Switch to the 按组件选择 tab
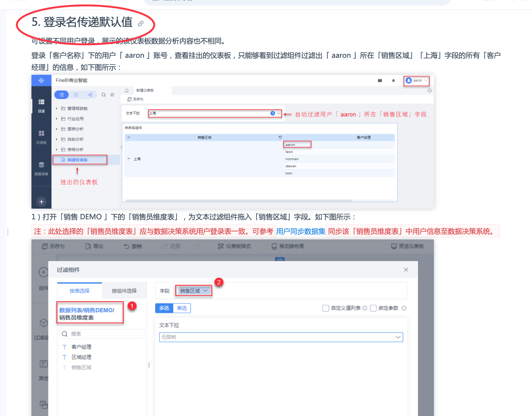The width and height of the screenshot is (532, 416). tap(124, 291)
